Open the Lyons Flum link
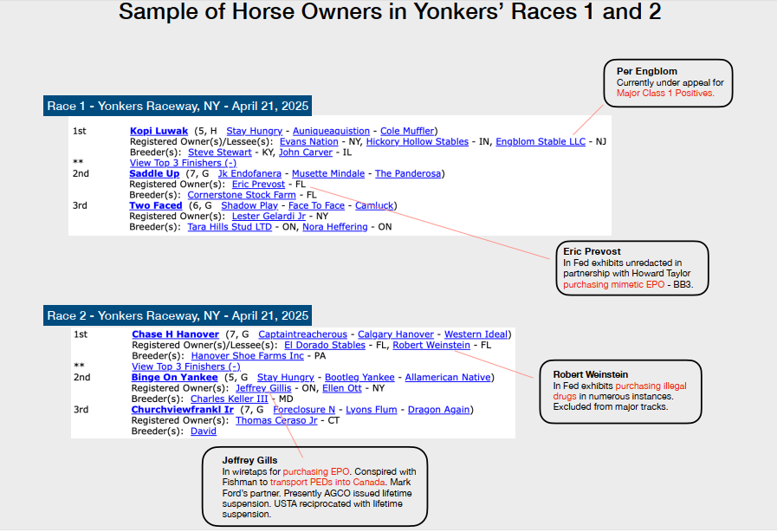This screenshot has width=777, height=532. coord(371,410)
